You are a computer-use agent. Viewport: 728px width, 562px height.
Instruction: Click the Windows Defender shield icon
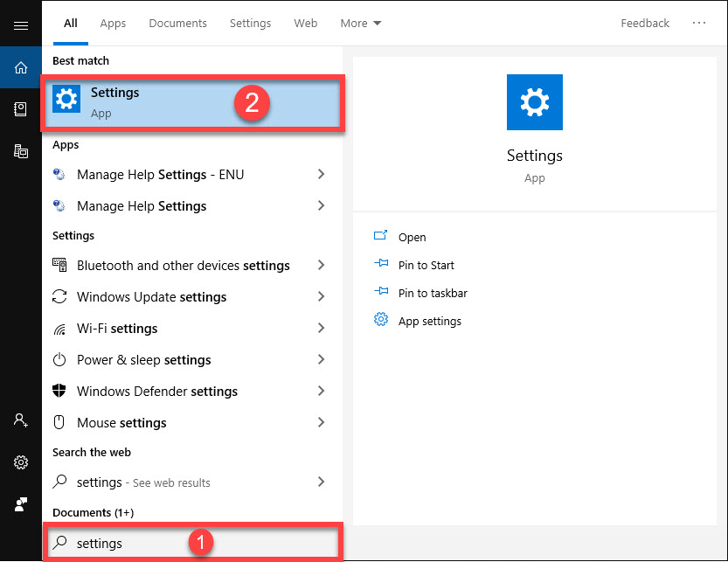pyautogui.click(x=59, y=391)
